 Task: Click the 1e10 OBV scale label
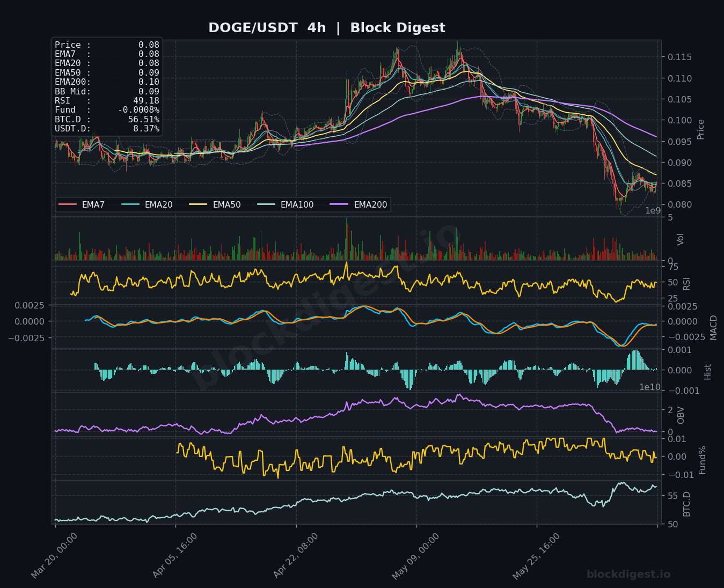pos(649,387)
